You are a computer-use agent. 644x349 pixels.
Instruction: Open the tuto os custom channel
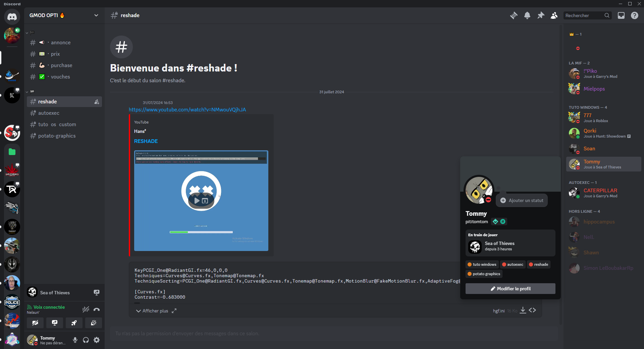coord(64,124)
